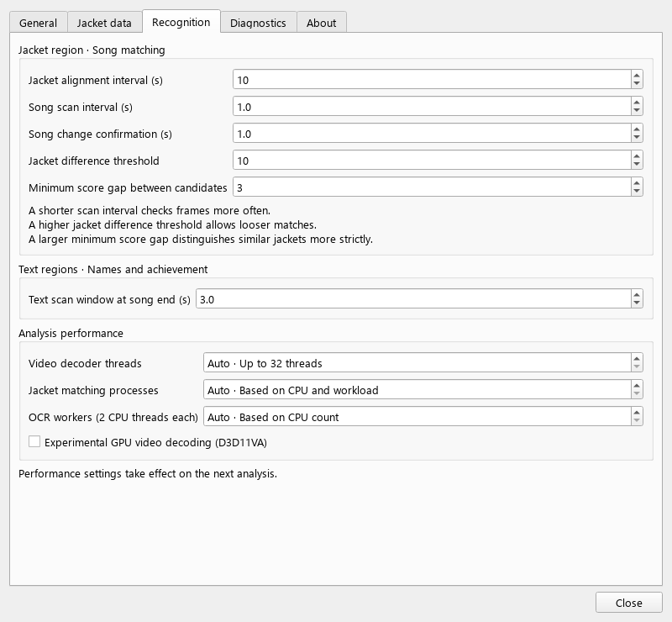Step down OCR workers value
This screenshot has height=622, width=672.
tap(637, 421)
